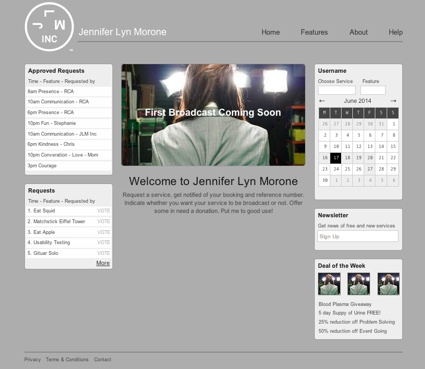Go to previous month with left arrow

(x=322, y=101)
